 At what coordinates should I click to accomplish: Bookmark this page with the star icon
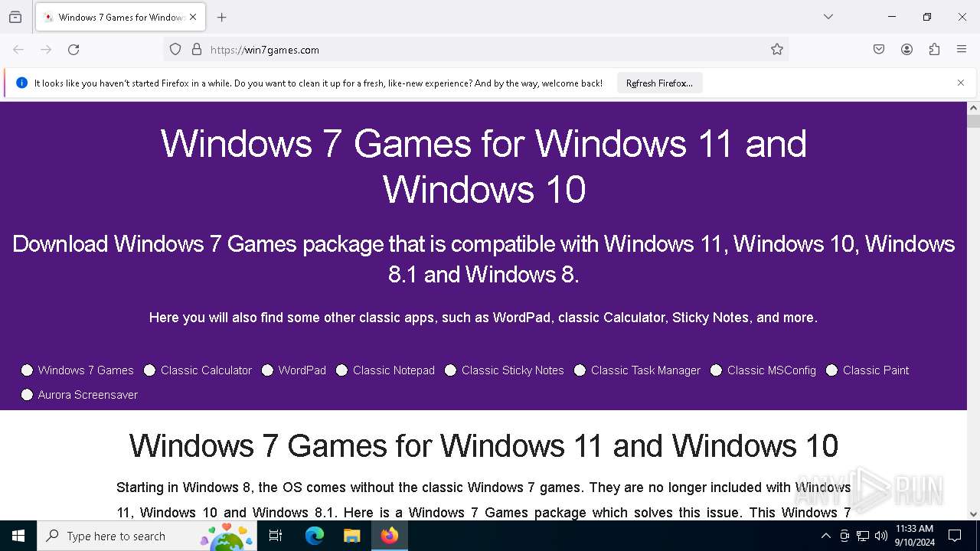pyautogui.click(x=777, y=50)
